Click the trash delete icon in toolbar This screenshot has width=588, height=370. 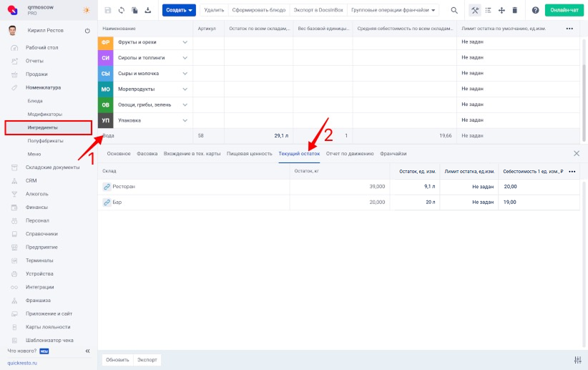[514, 10]
